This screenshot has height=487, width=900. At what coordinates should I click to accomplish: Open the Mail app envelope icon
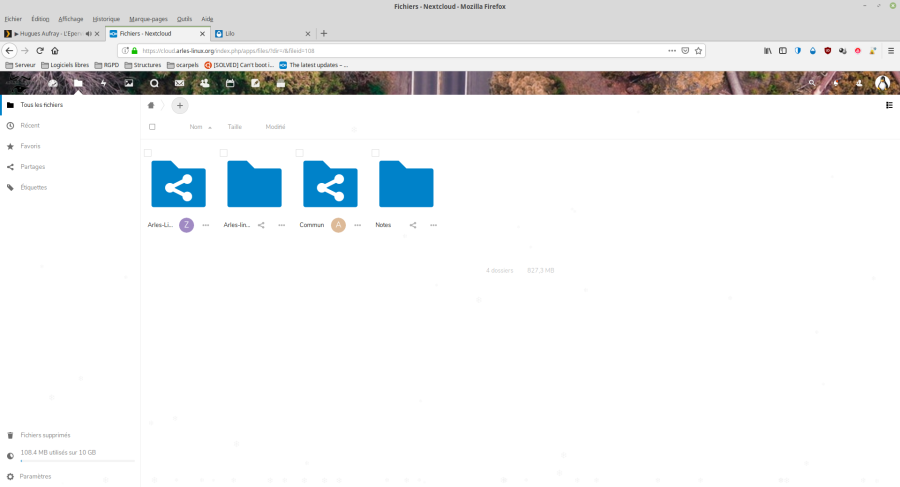[x=179, y=83]
